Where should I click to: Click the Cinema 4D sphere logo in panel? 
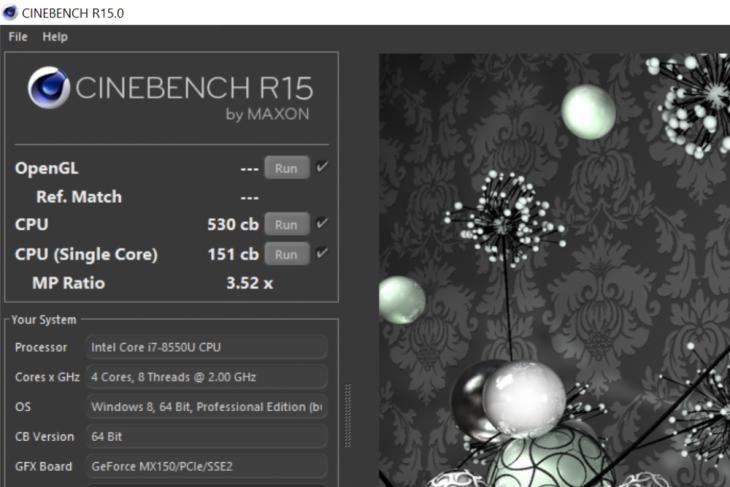48,88
